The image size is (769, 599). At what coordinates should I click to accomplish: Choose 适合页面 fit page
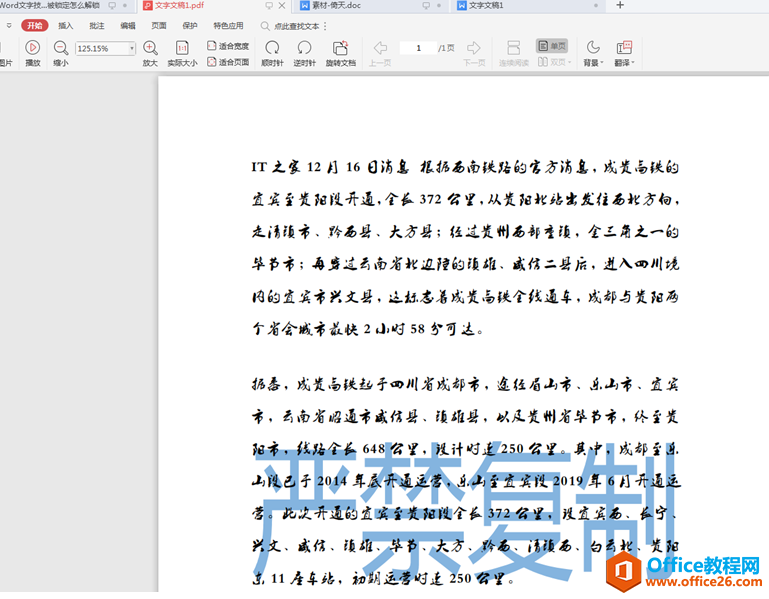click(228, 62)
